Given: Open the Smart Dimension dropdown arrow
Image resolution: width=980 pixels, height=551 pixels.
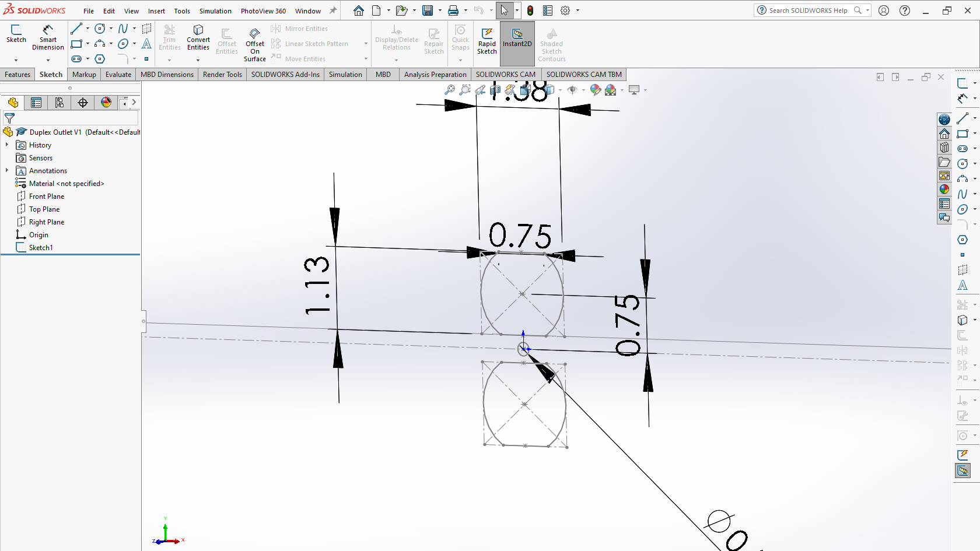Looking at the screenshot, I should tap(48, 60).
